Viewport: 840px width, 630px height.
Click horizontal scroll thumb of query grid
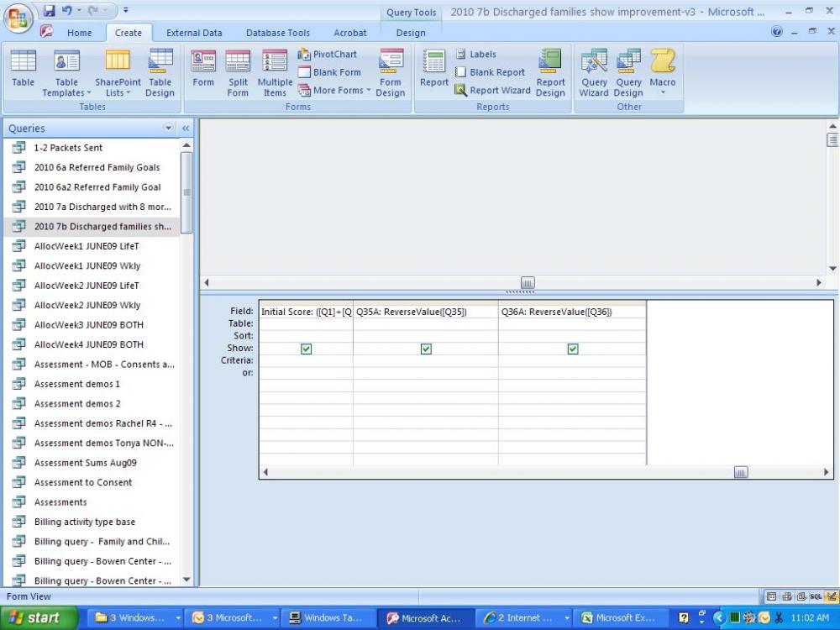coord(740,472)
